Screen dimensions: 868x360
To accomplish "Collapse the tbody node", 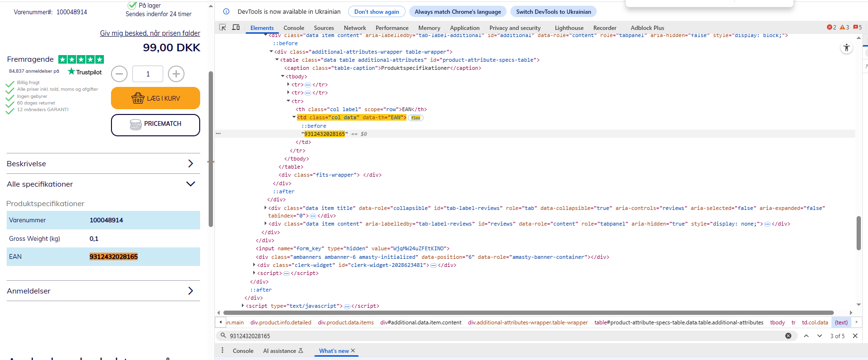I will tap(283, 76).
